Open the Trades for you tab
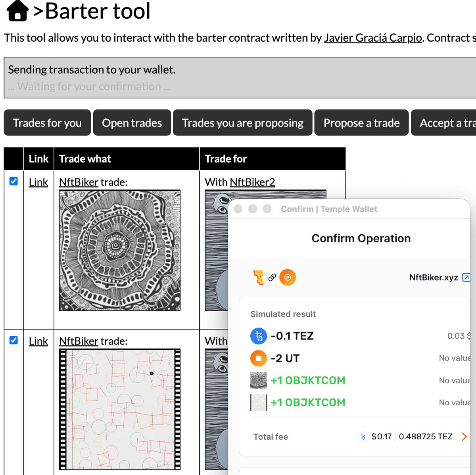This screenshot has width=476, height=475. 47,123
